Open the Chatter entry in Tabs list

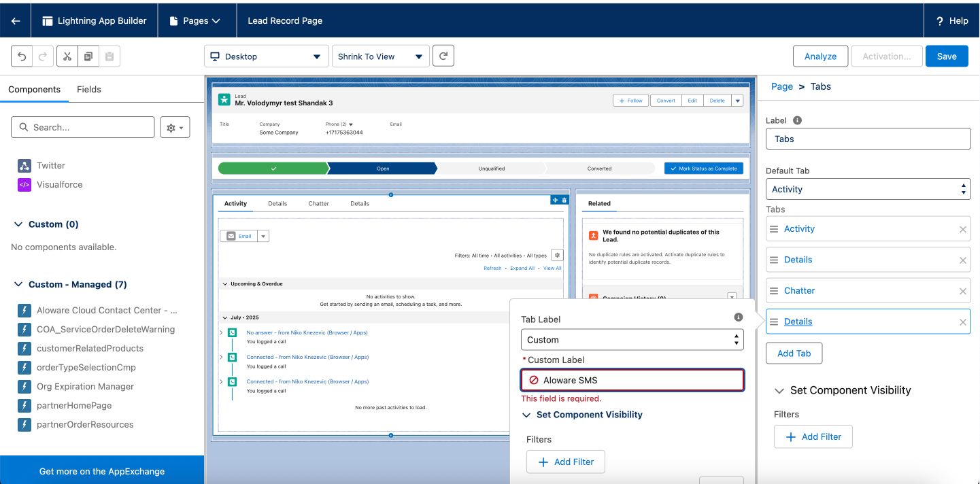799,290
